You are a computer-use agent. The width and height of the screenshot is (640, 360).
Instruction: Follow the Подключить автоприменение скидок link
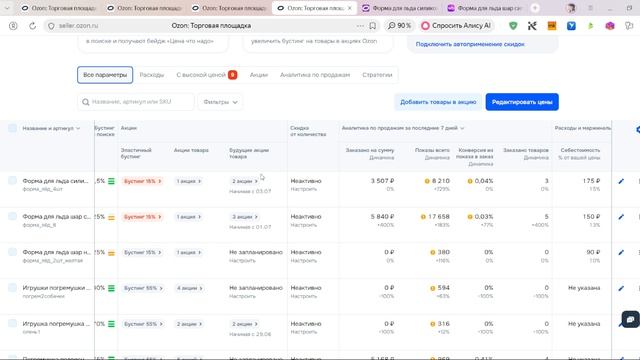pyautogui.click(x=470, y=44)
